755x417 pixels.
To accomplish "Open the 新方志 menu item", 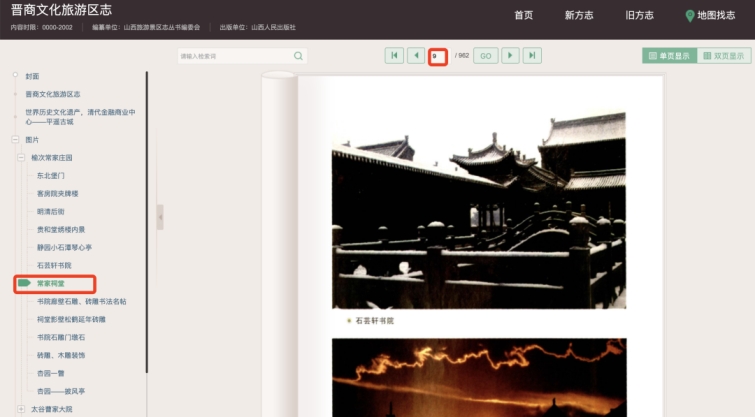I will 580,16.
